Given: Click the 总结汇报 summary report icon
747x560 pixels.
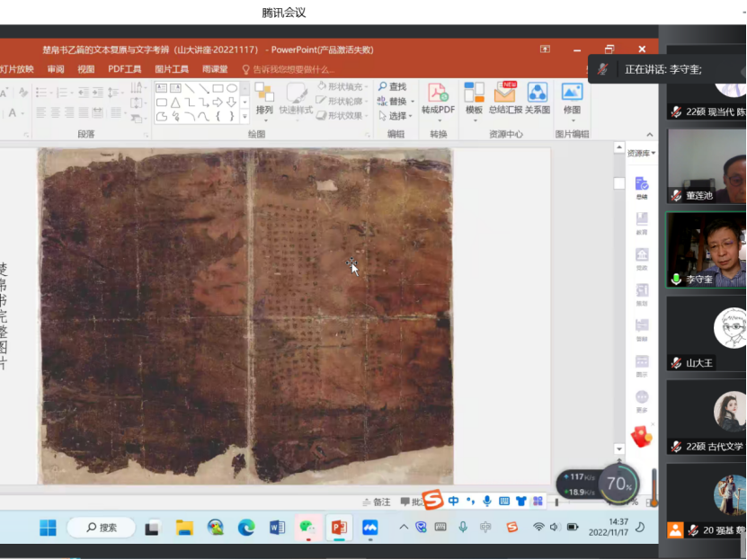Looking at the screenshot, I should pos(504,93).
